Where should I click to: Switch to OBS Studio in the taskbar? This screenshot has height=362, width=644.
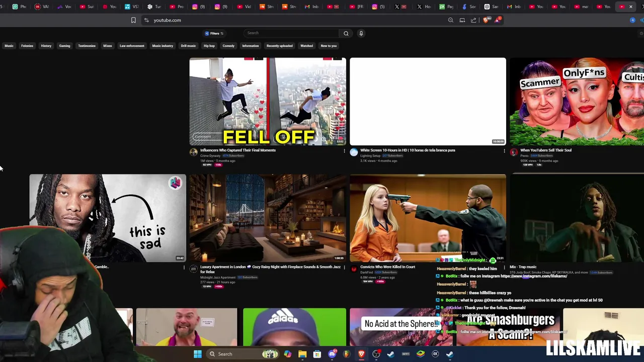pyautogui.click(x=376, y=354)
